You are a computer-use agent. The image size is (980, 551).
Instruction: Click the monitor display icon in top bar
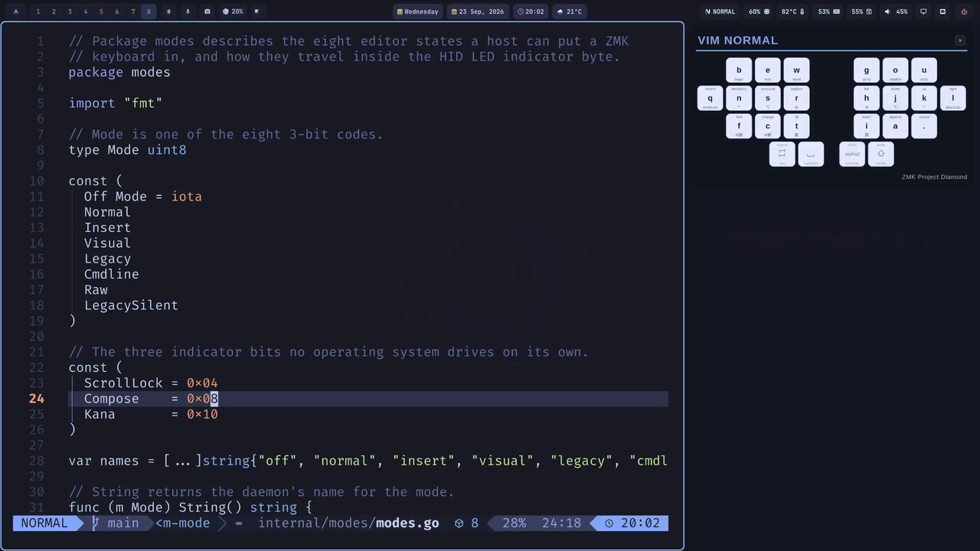pos(923,11)
